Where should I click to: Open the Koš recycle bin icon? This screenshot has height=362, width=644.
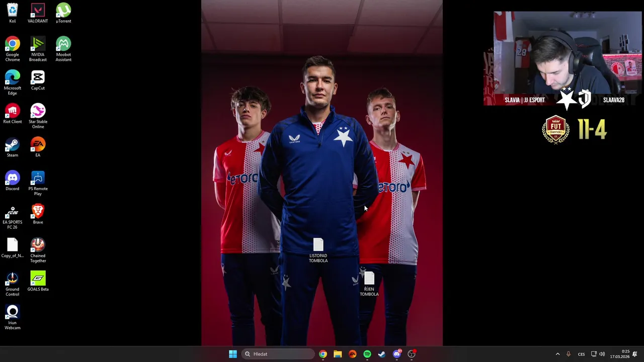[x=13, y=14]
